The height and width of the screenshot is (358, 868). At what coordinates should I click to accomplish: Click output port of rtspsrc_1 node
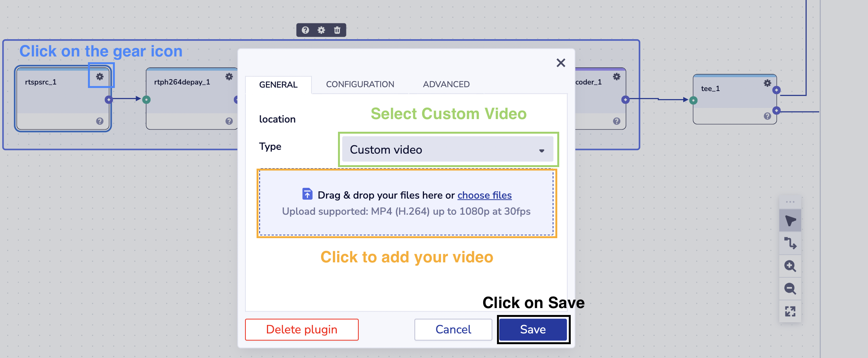point(109,100)
